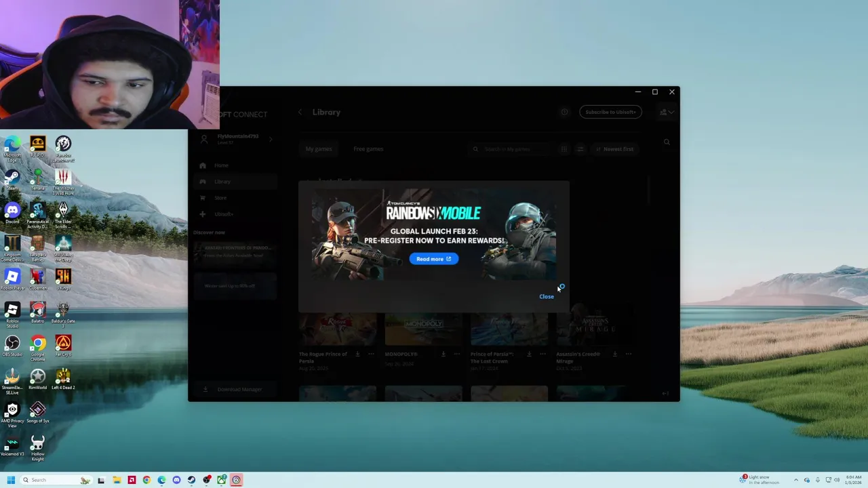Download The Rogue Prince of Persia

pos(357,354)
